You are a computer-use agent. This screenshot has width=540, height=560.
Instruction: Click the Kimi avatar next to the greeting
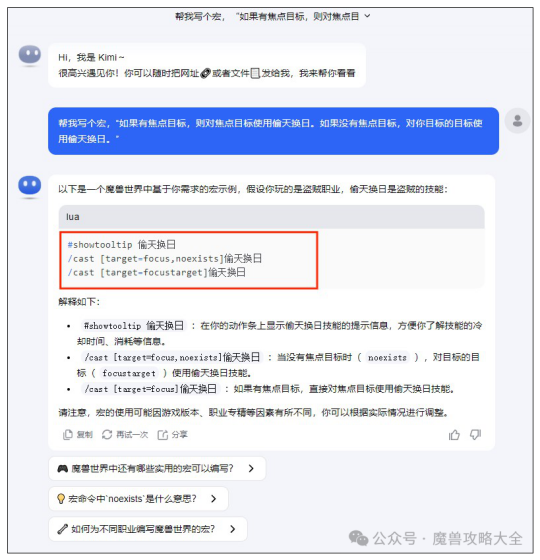pyautogui.click(x=30, y=56)
